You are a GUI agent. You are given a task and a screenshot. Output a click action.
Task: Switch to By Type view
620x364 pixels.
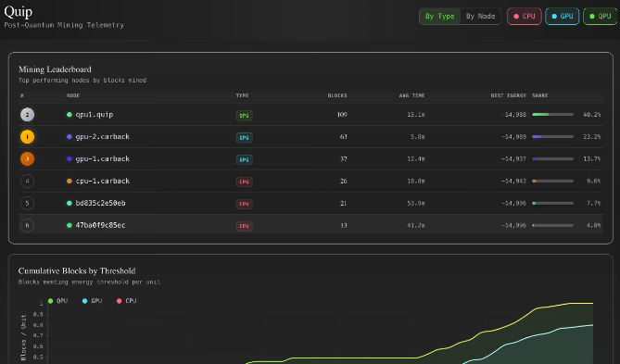pos(439,16)
